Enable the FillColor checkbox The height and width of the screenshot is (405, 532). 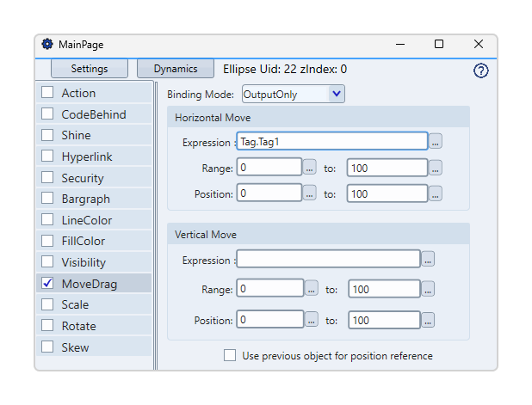point(48,241)
